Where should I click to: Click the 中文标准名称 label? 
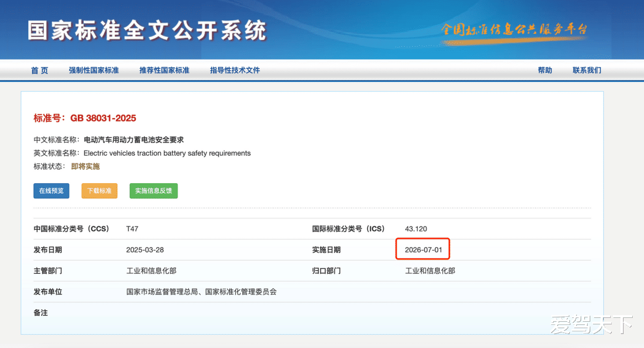55,140
